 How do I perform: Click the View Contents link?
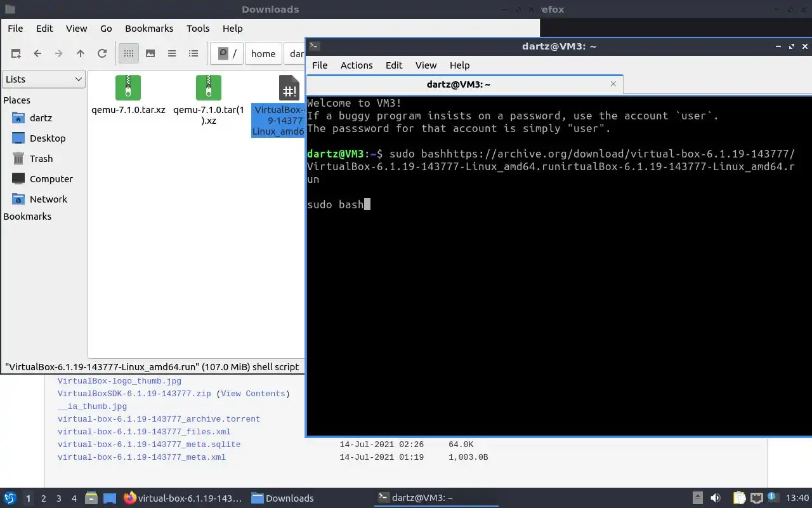253,394
